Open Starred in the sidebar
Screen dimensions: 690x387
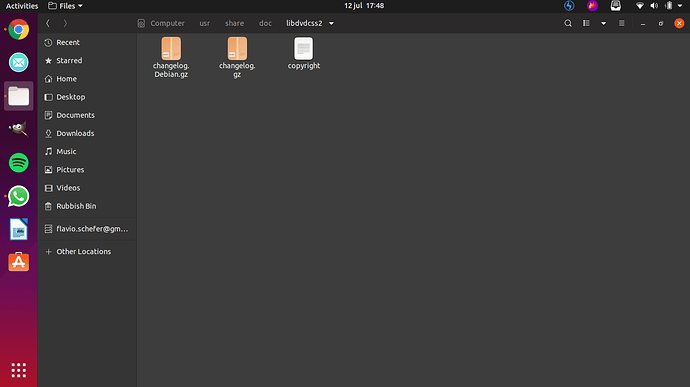[x=87, y=60]
